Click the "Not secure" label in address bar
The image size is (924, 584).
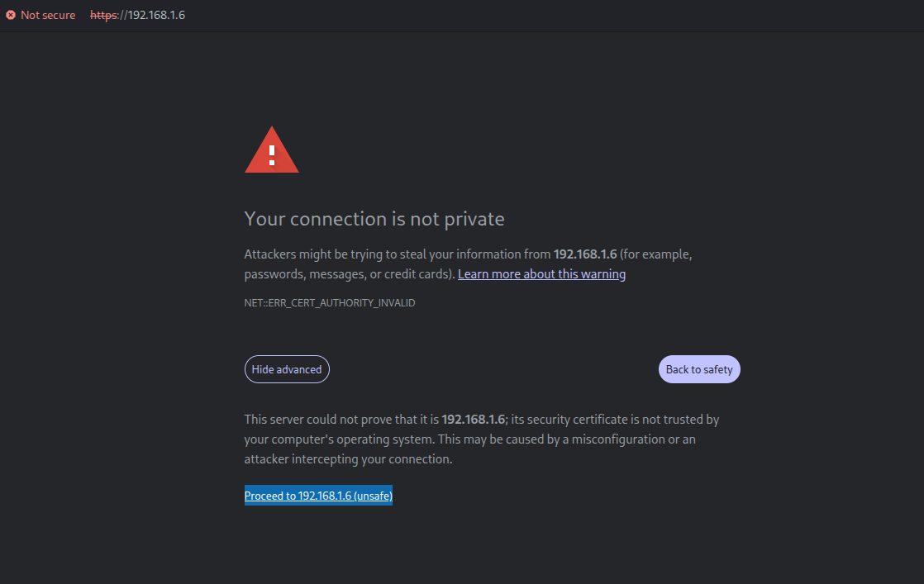click(x=48, y=15)
